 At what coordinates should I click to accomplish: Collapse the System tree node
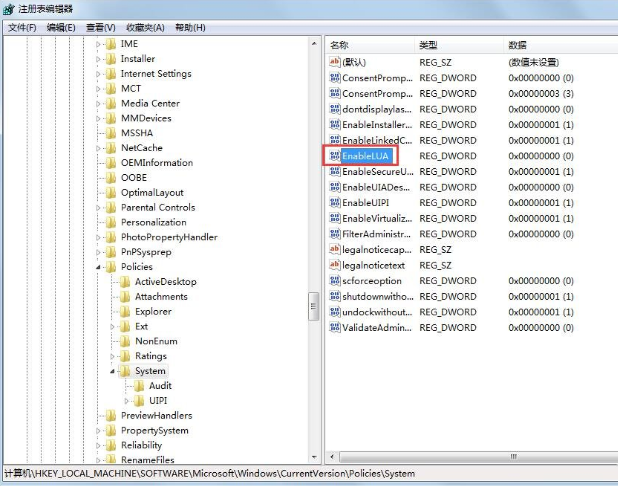pos(113,371)
